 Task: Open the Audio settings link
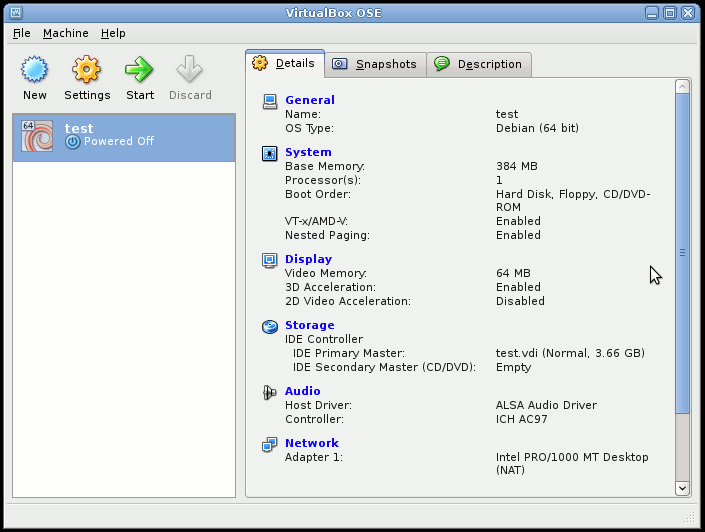(303, 391)
